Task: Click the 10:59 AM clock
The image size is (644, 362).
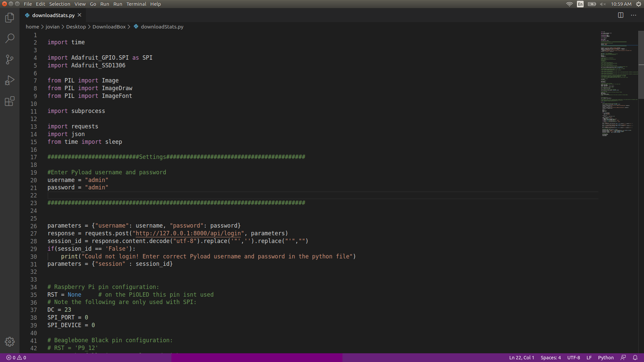Action: 621,4
